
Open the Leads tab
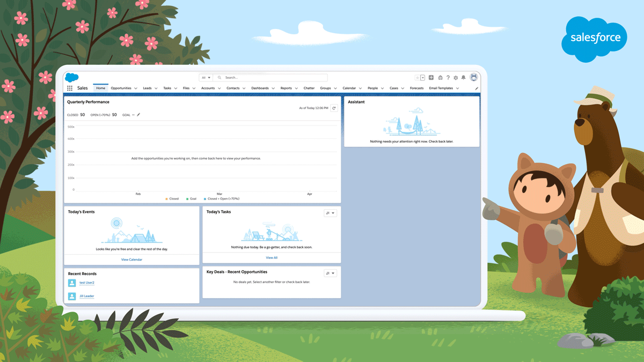[x=147, y=88]
